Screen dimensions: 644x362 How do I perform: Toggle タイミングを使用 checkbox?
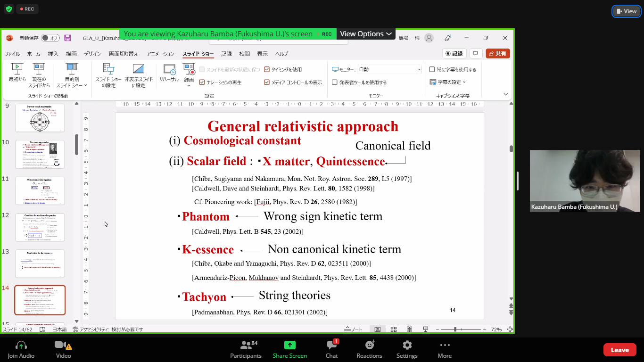coord(267,69)
